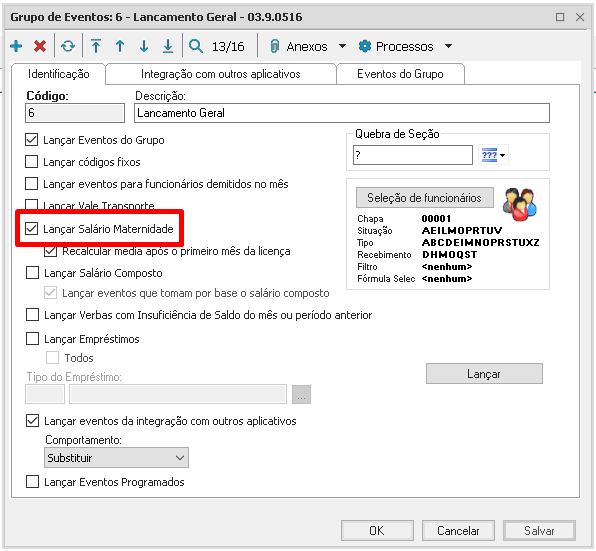Image resolution: width=596 pixels, height=551 pixels.
Task: Check Lançar Eventos Programados
Action: pos(32,481)
